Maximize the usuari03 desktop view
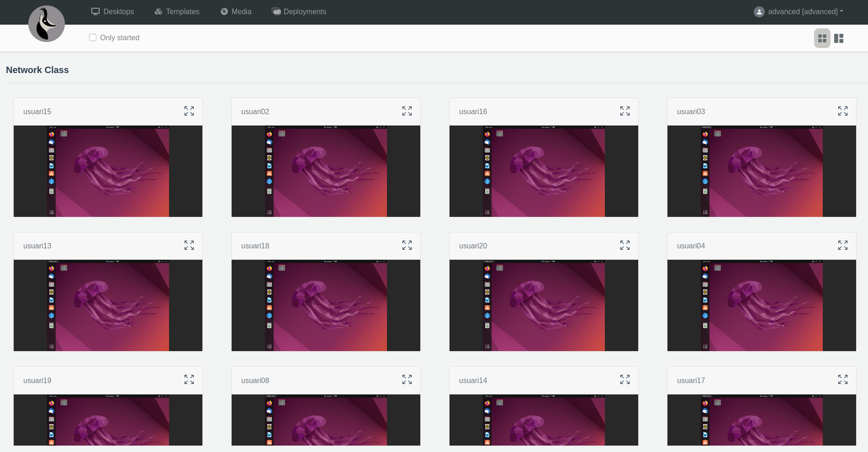This screenshot has height=452, width=868. point(843,111)
